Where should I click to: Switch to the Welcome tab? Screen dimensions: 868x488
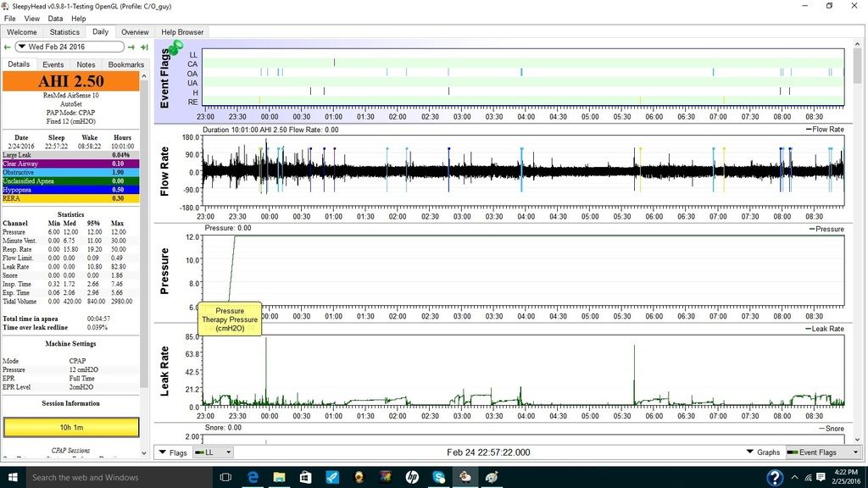point(21,32)
